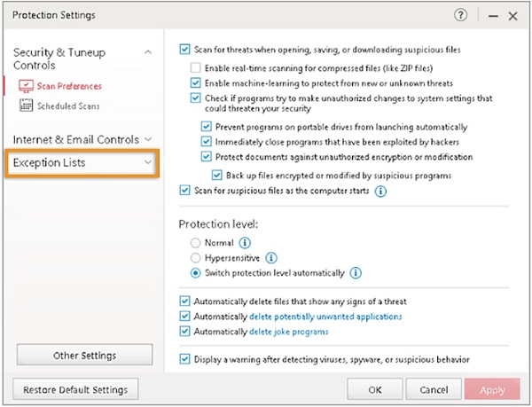Screen dimensions: 532x407
Task: Enable real-time scanning for compressed files
Action: click(x=197, y=67)
